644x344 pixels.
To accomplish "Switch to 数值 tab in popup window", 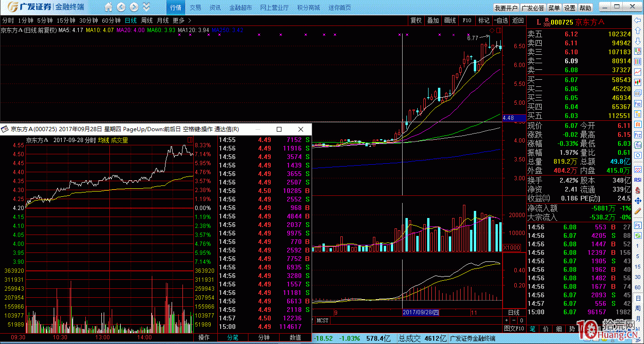I will coord(295,337).
